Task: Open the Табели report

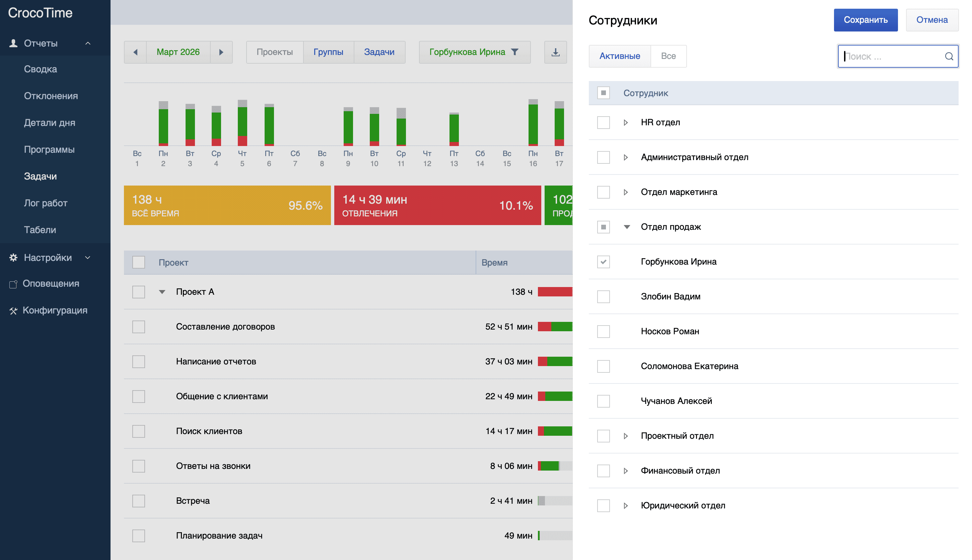Action: (x=40, y=230)
